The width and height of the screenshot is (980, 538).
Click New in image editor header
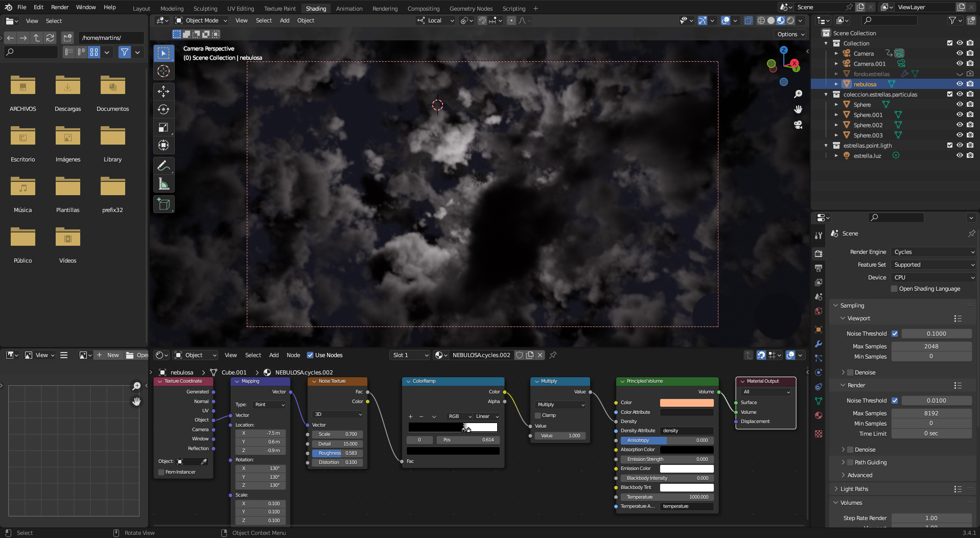pyautogui.click(x=108, y=355)
